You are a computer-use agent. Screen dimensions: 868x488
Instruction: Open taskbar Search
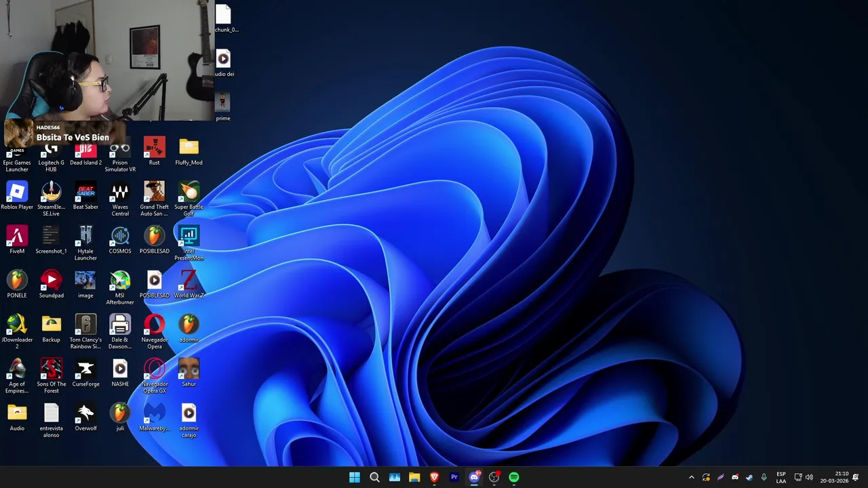click(374, 477)
